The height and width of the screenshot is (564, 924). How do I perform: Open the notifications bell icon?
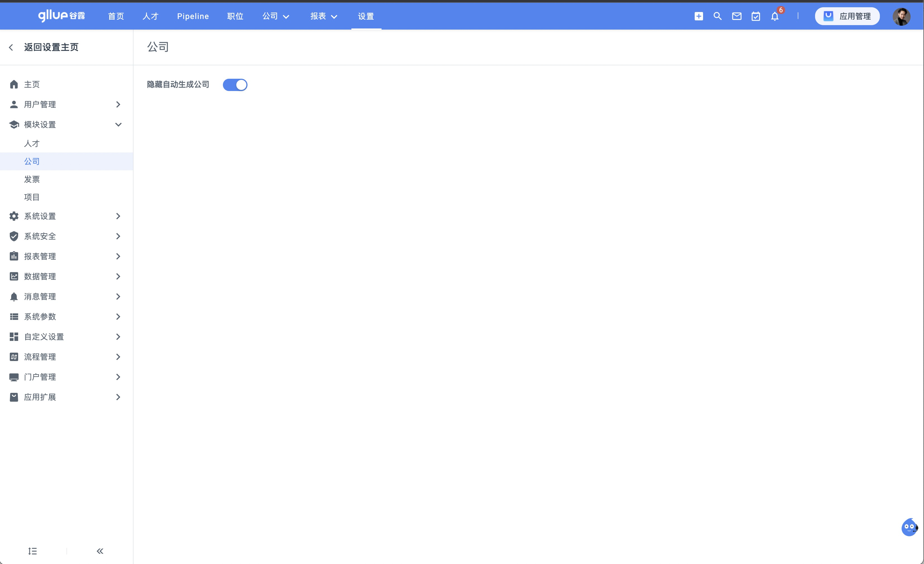coord(775,16)
